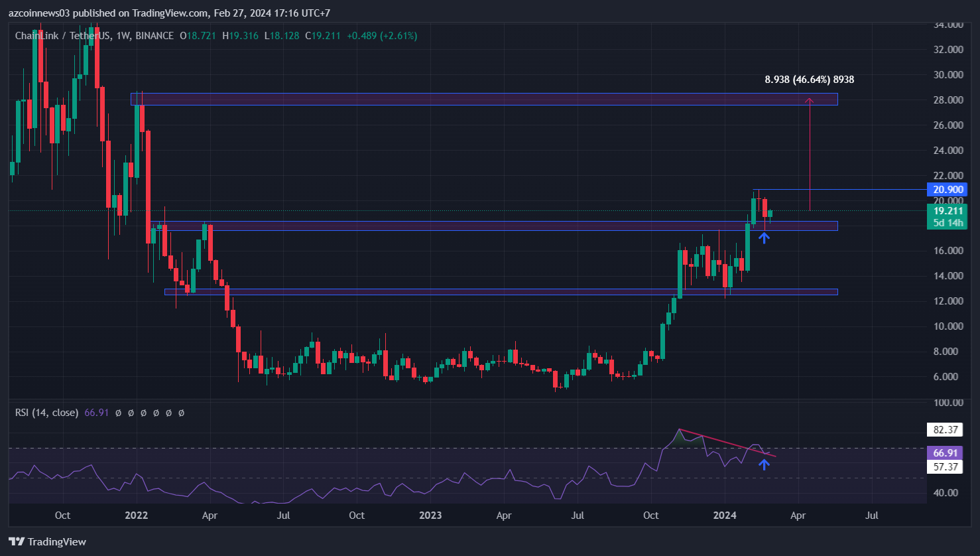This screenshot has height=556, width=980.
Task: Select the upper resistance zone near 28.000
Action: coord(484,99)
